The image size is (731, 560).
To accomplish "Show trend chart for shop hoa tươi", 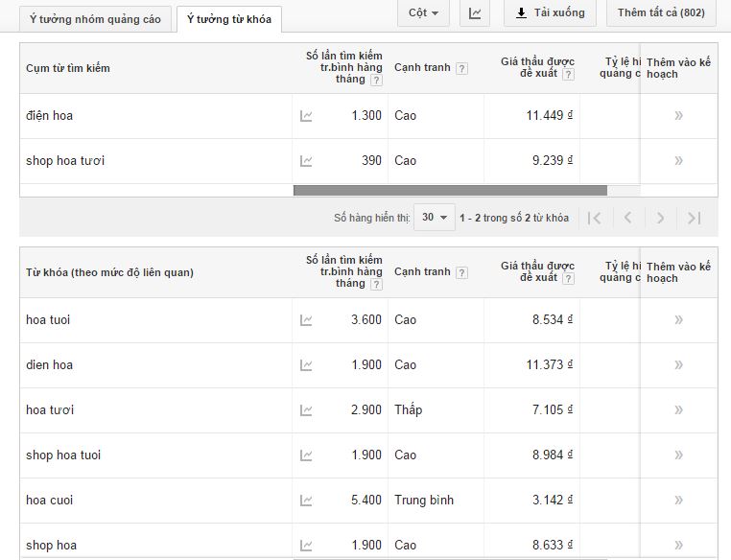I will click(x=306, y=161).
